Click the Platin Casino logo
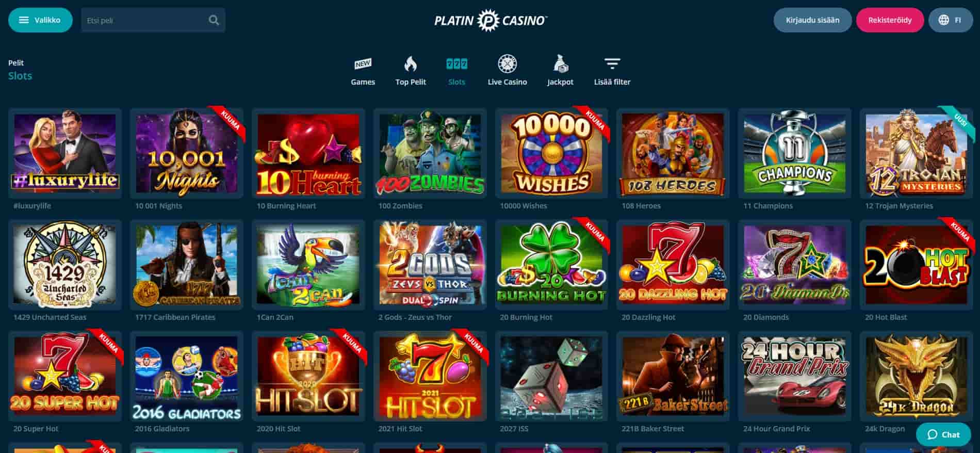Image resolution: width=980 pixels, height=453 pixels. coord(490,20)
